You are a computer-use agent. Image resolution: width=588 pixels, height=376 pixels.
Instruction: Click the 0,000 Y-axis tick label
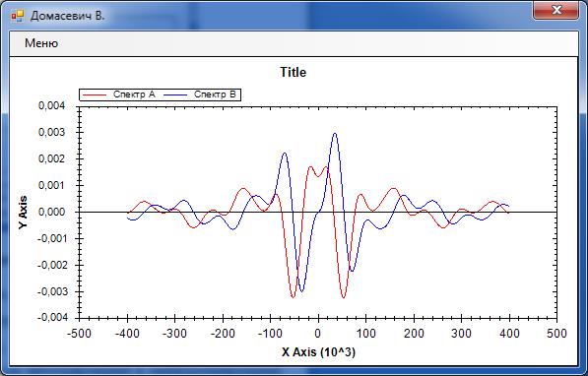click(x=52, y=213)
